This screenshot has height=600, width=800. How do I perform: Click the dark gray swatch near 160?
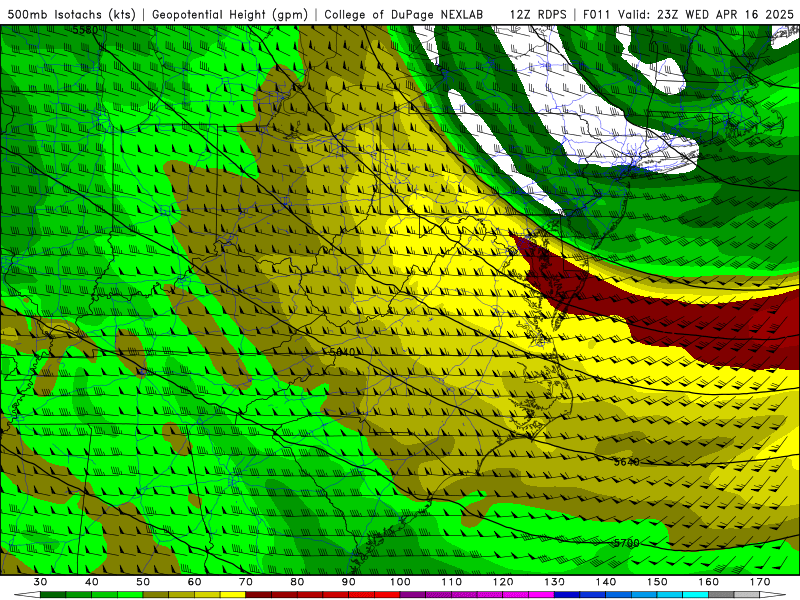click(721, 595)
